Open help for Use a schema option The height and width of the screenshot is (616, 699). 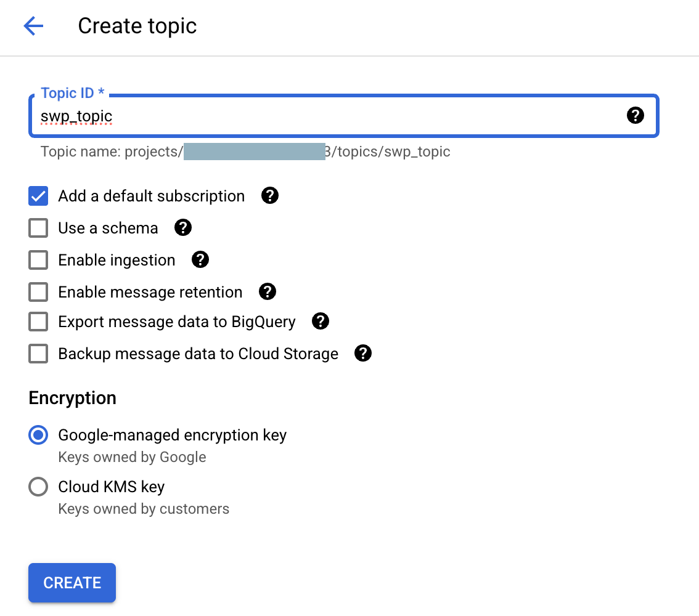[x=182, y=227]
